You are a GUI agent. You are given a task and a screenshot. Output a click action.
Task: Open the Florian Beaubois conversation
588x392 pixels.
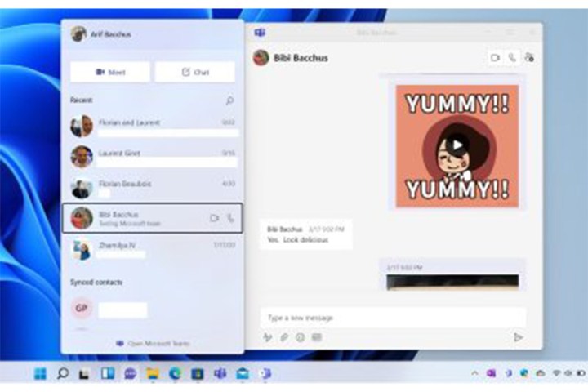(153, 188)
